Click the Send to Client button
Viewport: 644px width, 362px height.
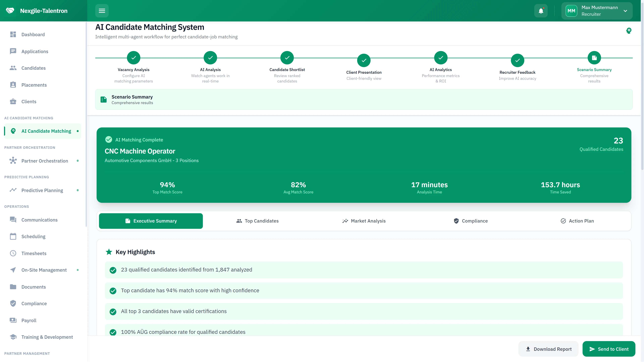609,349
